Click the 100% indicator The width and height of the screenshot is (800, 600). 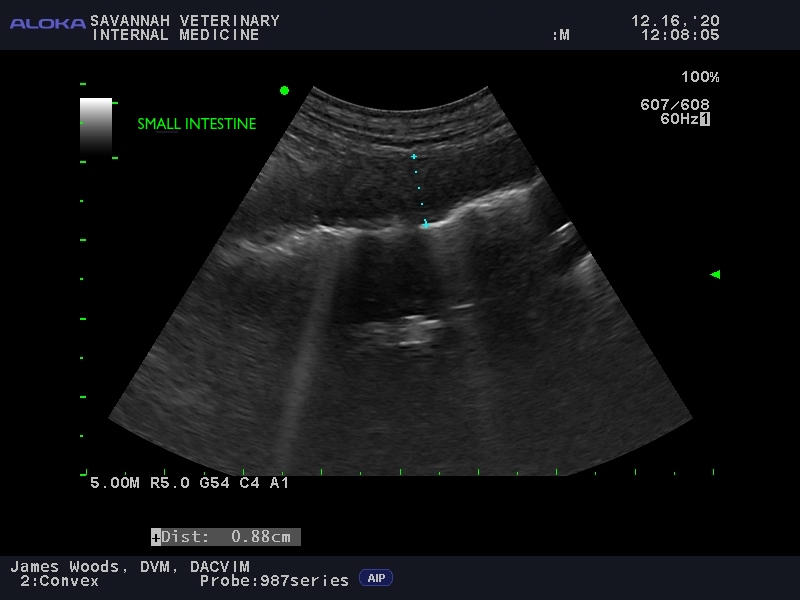coord(700,77)
